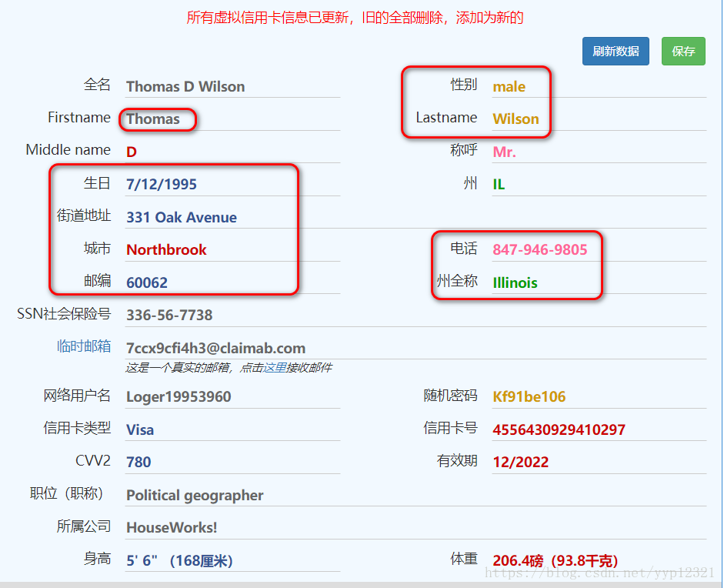This screenshot has height=588, width=724.
Task: Select the company name HouseWorks!
Action: (172, 527)
